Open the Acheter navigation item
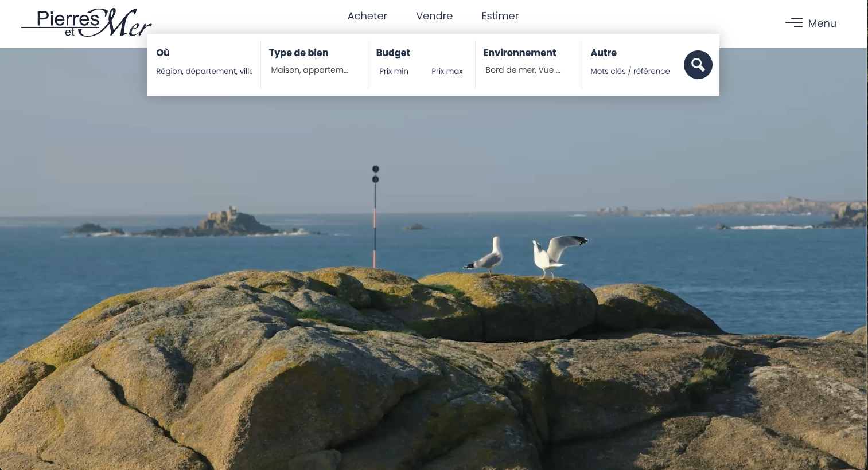This screenshot has height=470, width=868. 367,16
